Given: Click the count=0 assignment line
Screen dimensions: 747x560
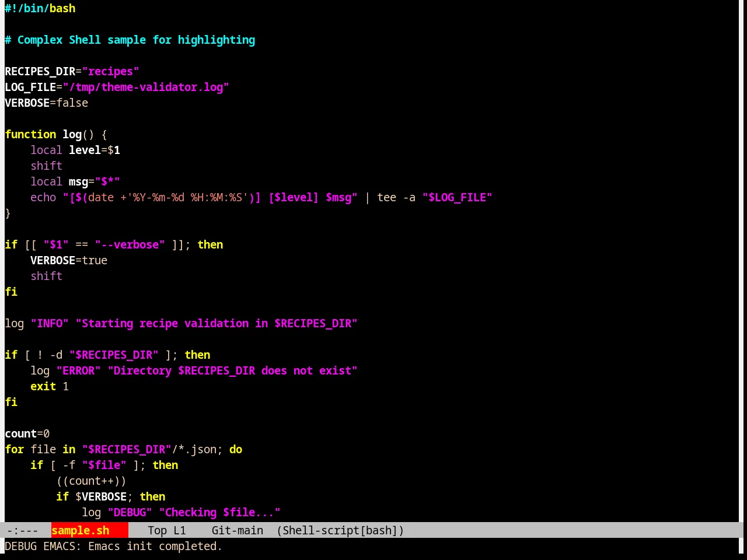Looking at the screenshot, I should click(x=27, y=433).
